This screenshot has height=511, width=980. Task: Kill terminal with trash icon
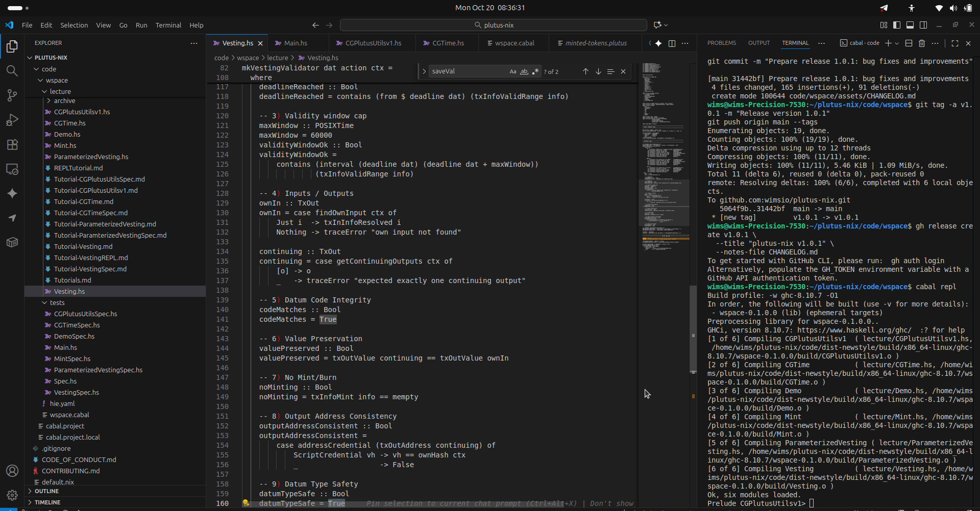point(922,43)
